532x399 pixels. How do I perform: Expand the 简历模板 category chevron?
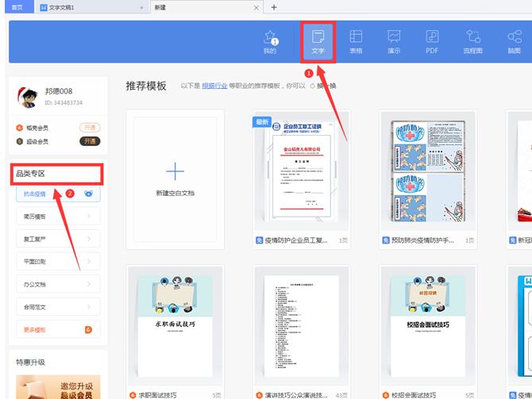[89, 216]
